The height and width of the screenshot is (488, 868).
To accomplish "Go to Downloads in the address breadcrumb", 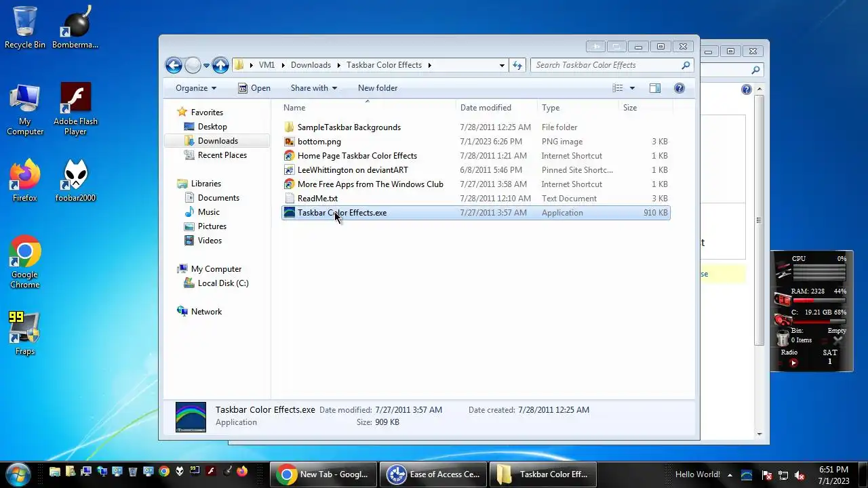I will [311, 65].
